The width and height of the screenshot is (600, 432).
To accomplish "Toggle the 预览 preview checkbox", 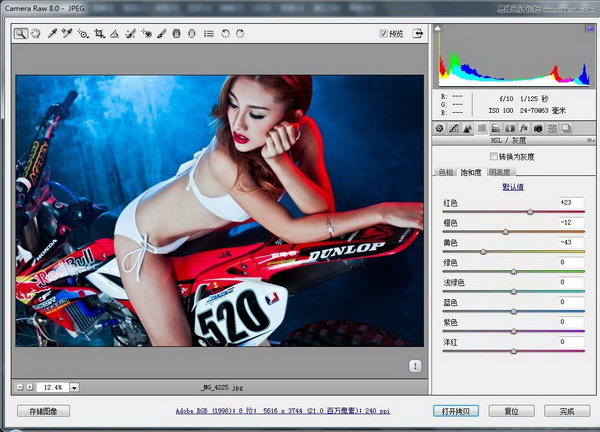I will click(x=384, y=33).
